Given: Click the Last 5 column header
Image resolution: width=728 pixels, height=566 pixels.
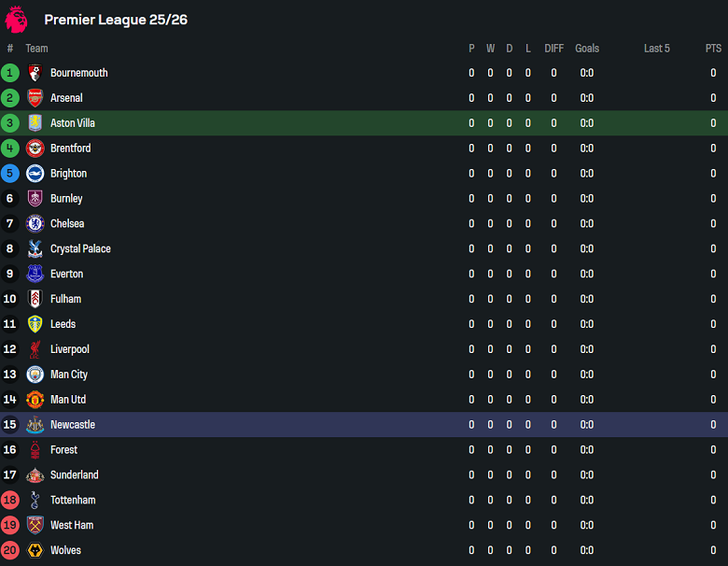Looking at the screenshot, I should (656, 49).
